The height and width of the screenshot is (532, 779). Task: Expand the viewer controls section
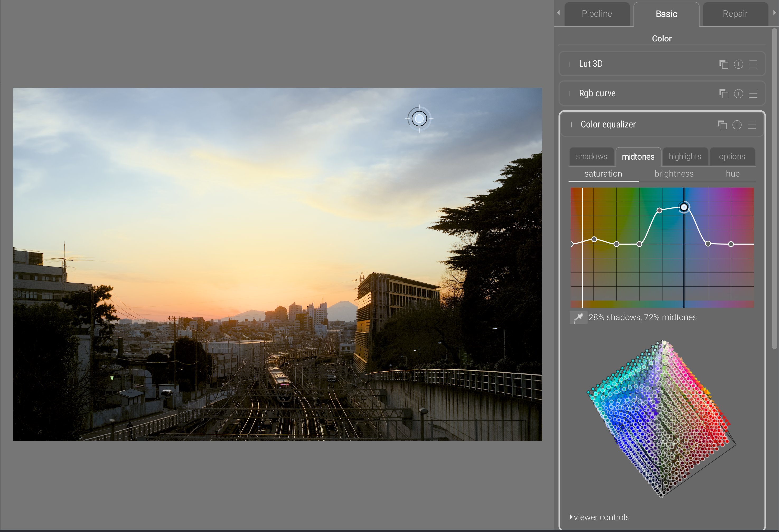[600, 517]
